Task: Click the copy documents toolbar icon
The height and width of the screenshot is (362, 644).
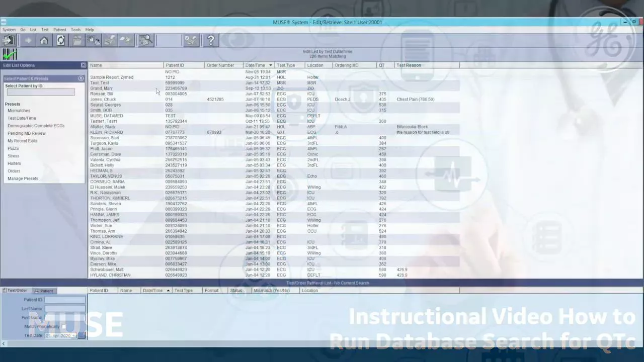Action: (x=94, y=41)
